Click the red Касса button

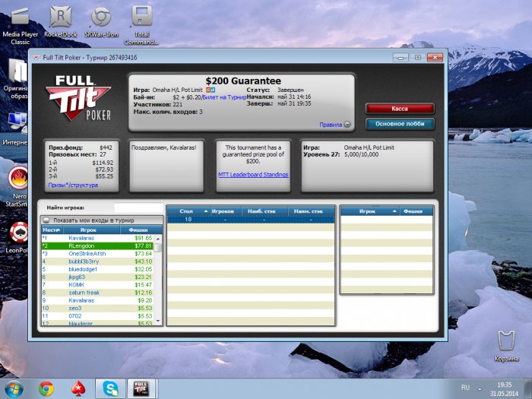(400, 109)
